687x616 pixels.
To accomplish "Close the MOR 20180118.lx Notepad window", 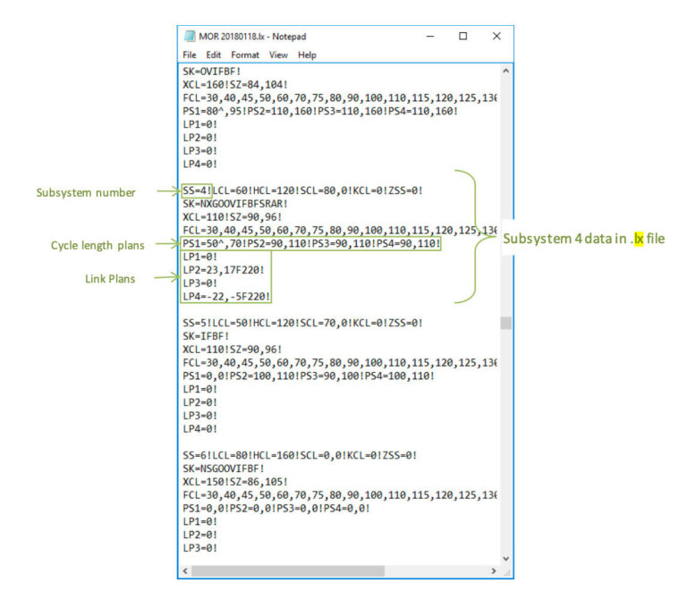I will click(x=496, y=37).
